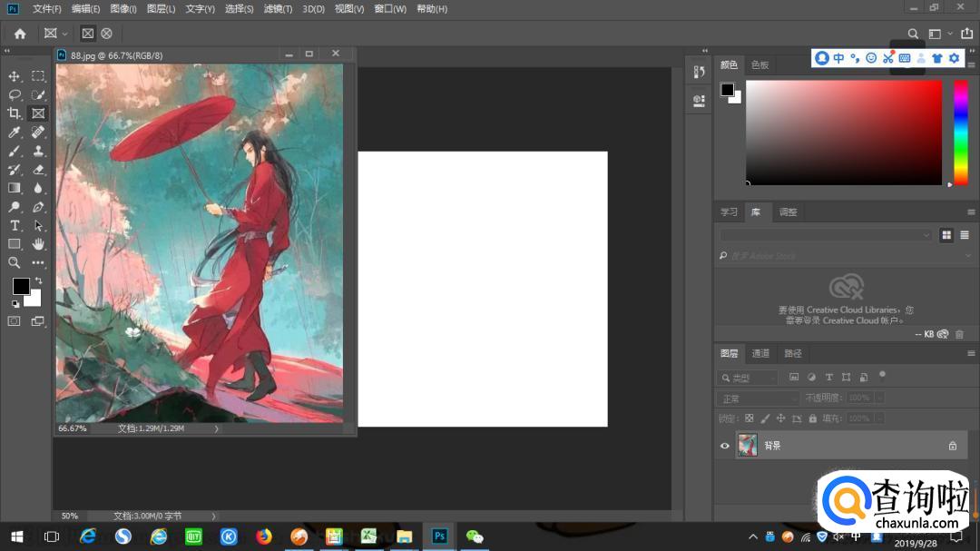Expand status info arrow in 88.jpg window
Screen dimensions: 980x551
216,429
